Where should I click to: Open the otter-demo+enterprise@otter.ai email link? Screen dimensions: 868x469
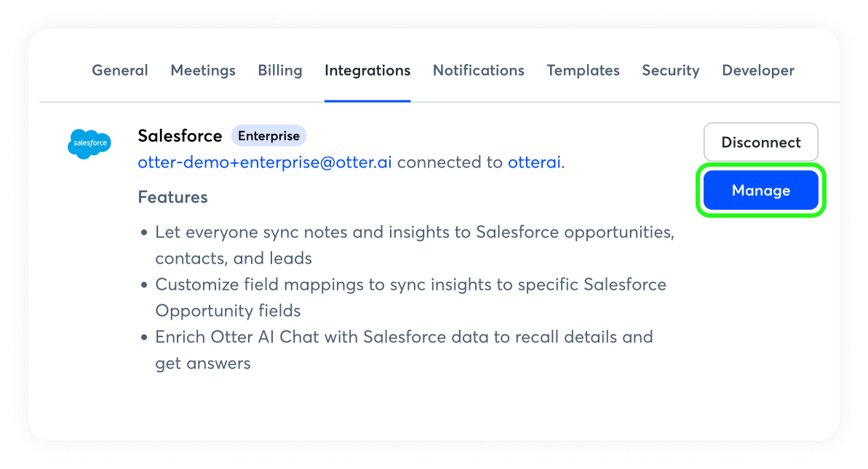265,162
